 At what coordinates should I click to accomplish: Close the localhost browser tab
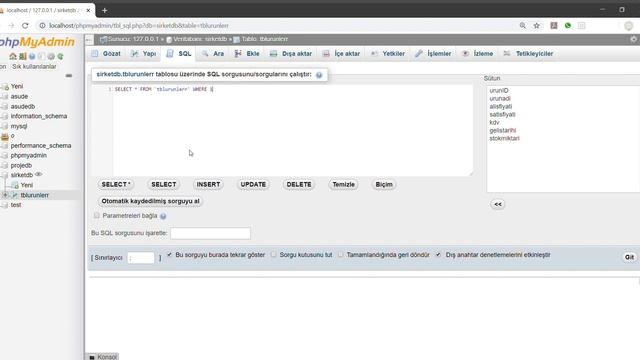click(x=88, y=10)
